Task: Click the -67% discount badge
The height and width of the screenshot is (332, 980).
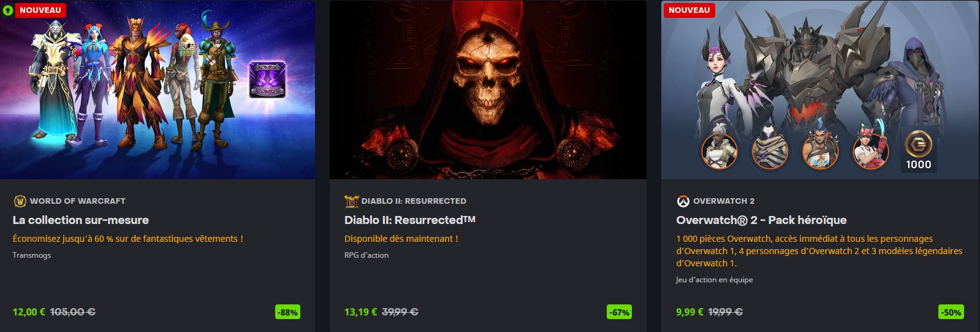Action: pos(619,312)
